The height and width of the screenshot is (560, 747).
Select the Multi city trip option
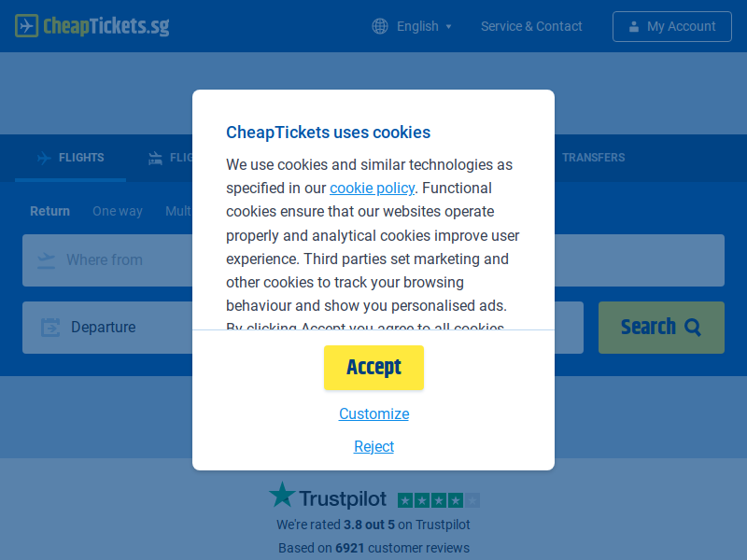pyautogui.click(x=178, y=211)
